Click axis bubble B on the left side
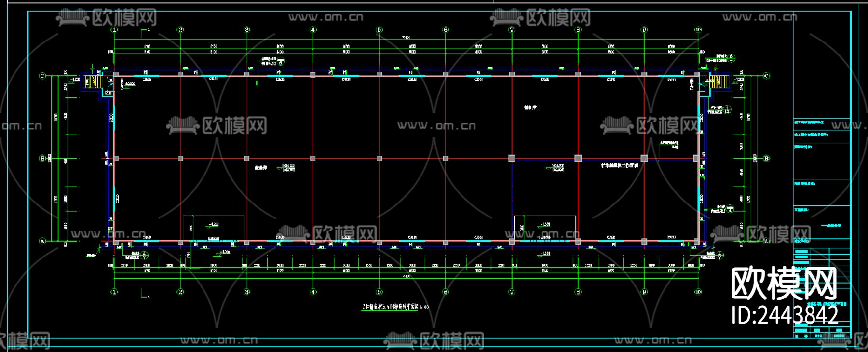This screenshot has width=868, height=352. pyautogui.click(x=42, y=158)
